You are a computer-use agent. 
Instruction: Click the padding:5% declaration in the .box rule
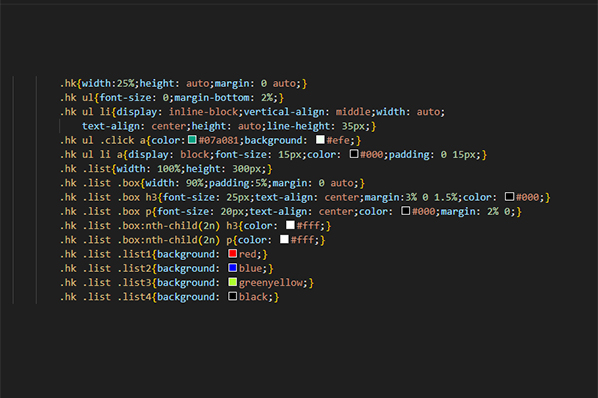tap(238, 183)
